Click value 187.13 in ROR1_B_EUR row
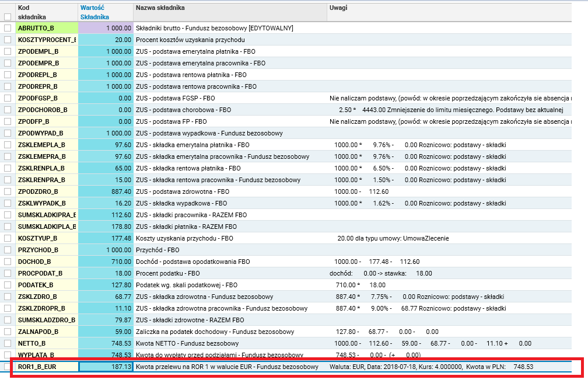Image resolution: width=588 pixels, height=383 pixels. 106,367
